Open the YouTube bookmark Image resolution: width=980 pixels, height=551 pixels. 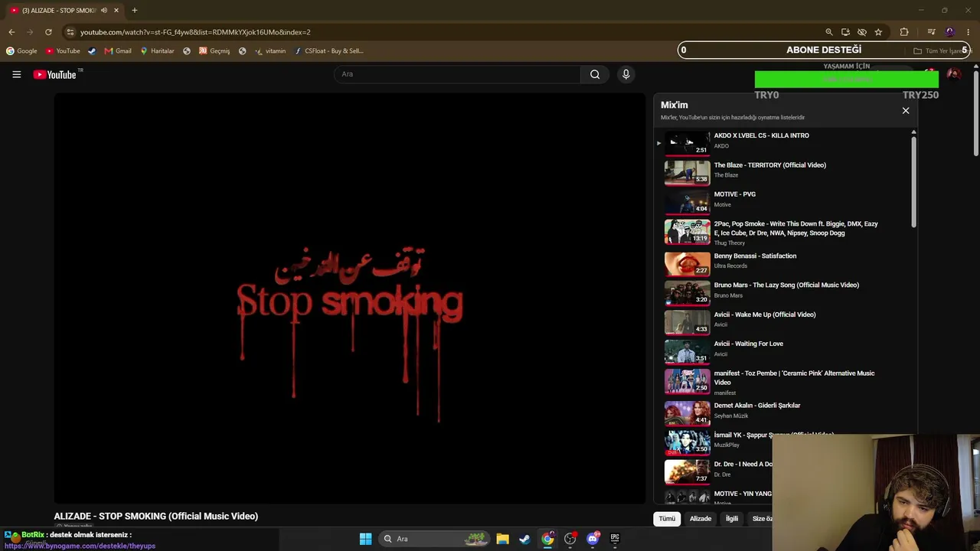tap(63, 51)
